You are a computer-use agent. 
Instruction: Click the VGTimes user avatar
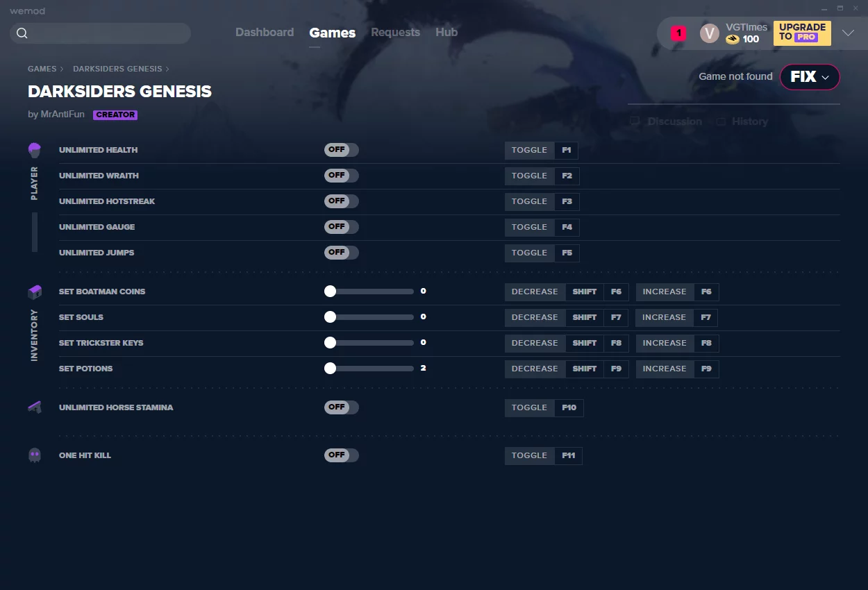(x=710, y=33)
